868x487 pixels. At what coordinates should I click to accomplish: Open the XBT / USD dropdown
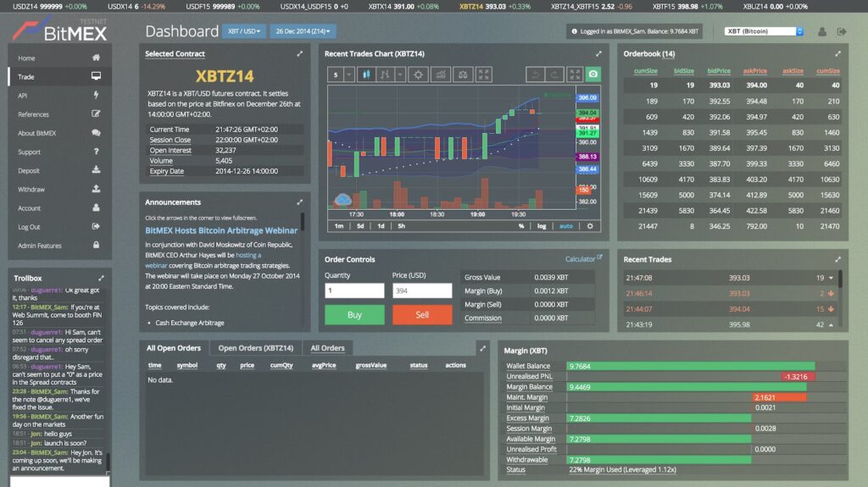(x=244, y=31)
